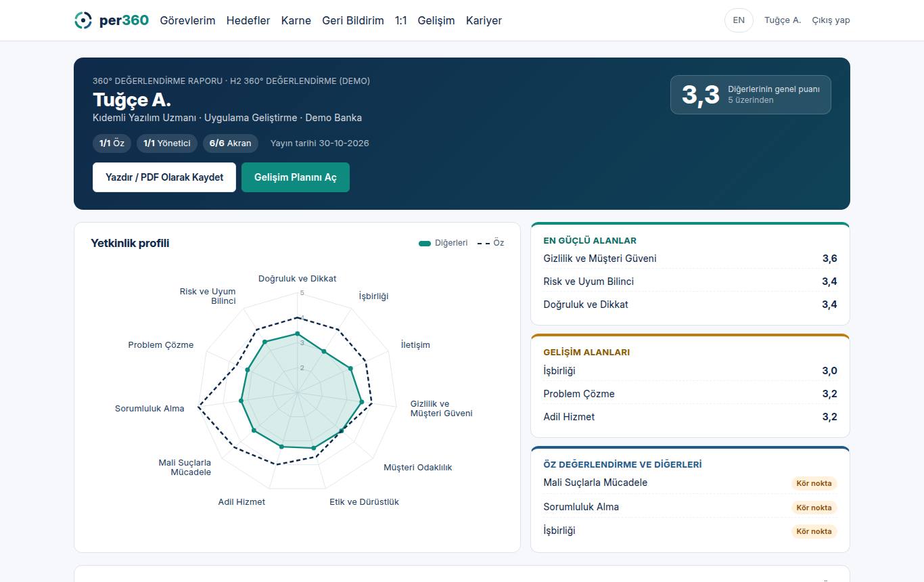Navigate to Geri Bildirim
The width and height of the screenshot is (924, 582).
point(353,20)
